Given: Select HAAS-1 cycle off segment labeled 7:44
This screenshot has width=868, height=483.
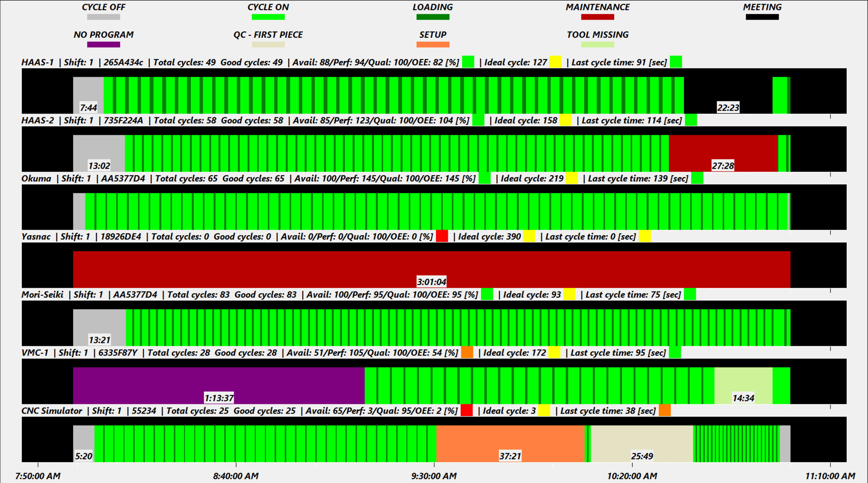Looking at the screenshot, I should (x=88, y=95).
